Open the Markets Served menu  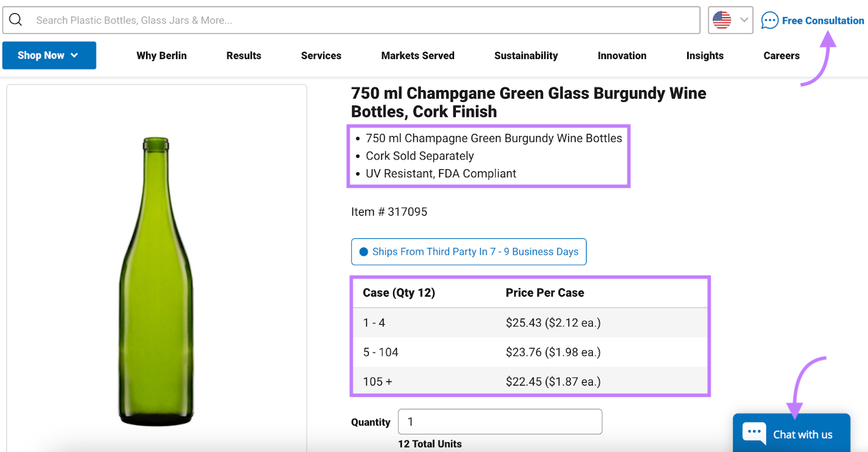418,55
